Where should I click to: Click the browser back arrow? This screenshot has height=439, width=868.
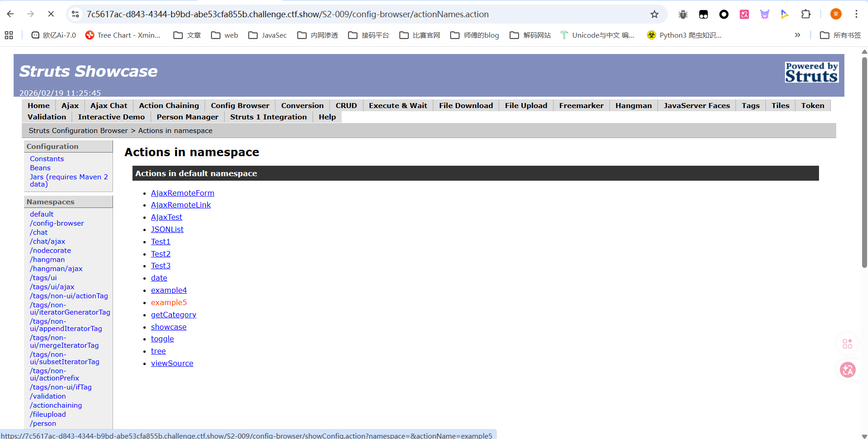[10, 14]
